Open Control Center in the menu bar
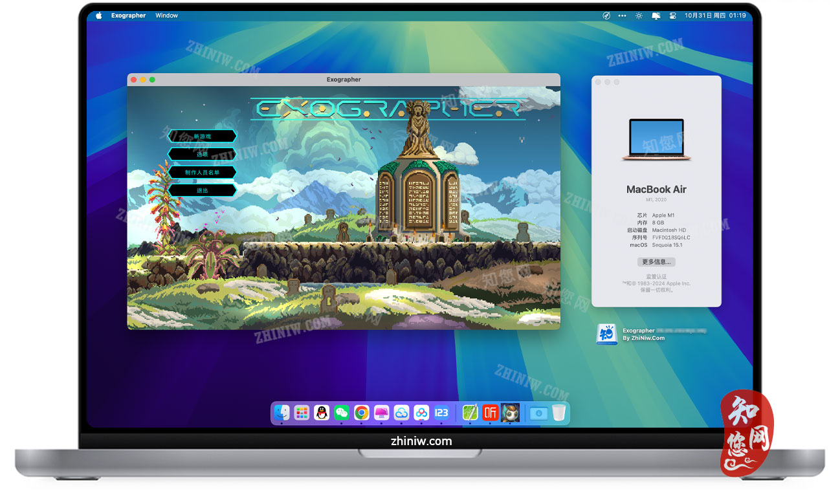 672,16
